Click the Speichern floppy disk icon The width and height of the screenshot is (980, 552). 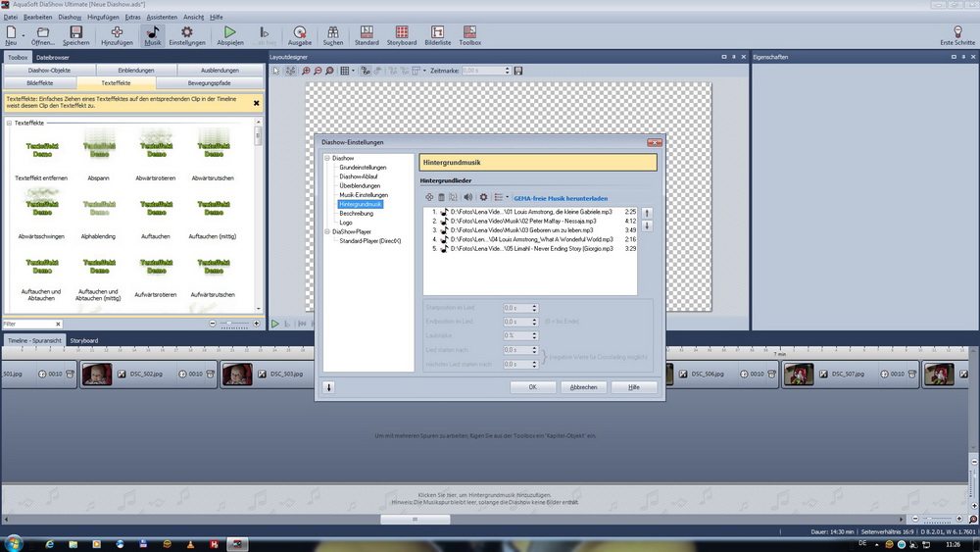[x=75, y=33]
